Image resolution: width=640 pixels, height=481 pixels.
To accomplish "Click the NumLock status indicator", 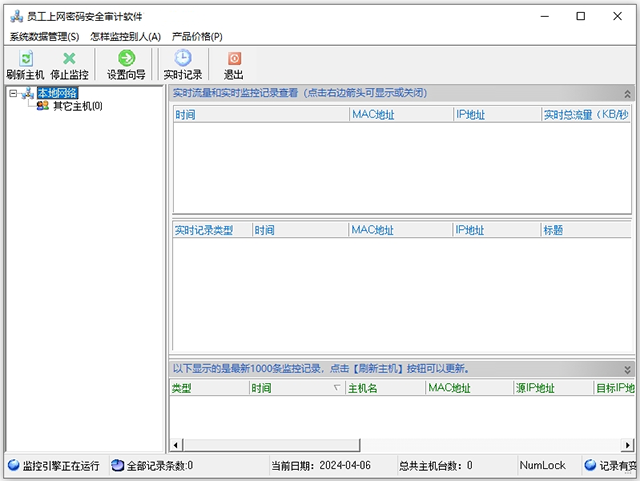I will [x=542, y=465].
